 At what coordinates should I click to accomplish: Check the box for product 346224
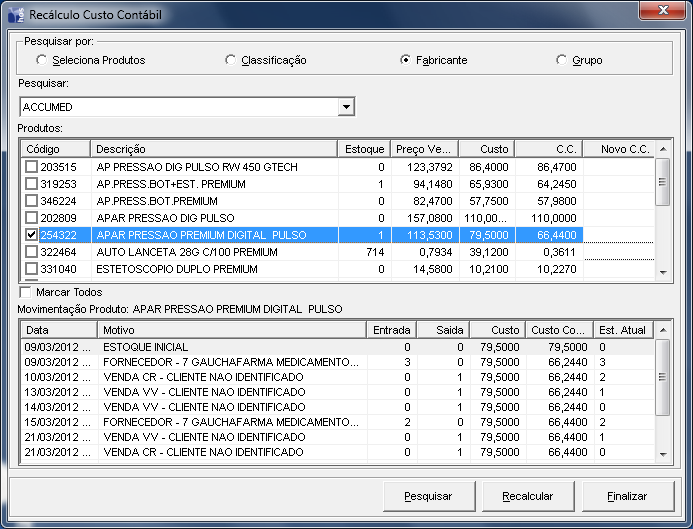tap(31, 201)
